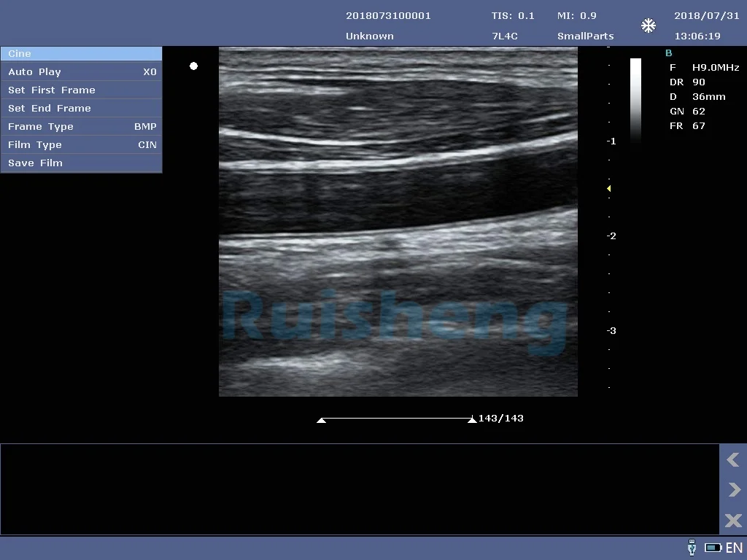Click the frequency value H9.0MHz
The image size is (747, 560).
coord(716,68)
